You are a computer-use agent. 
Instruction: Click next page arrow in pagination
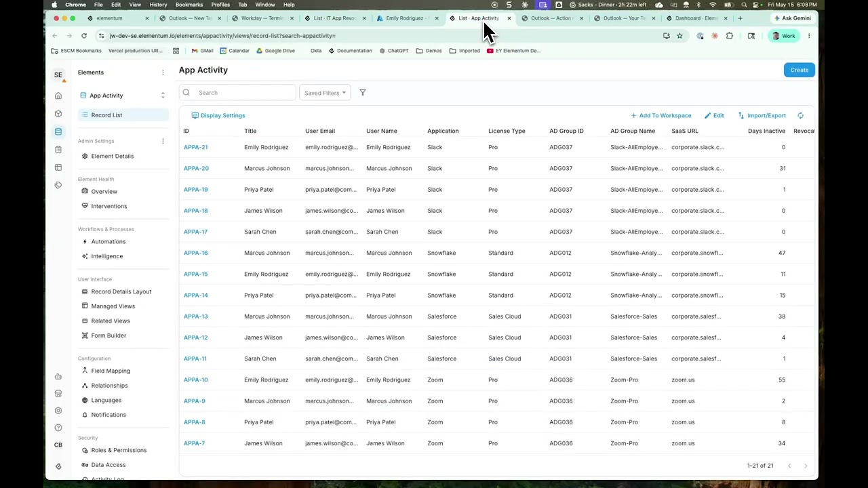coord(806,466)
